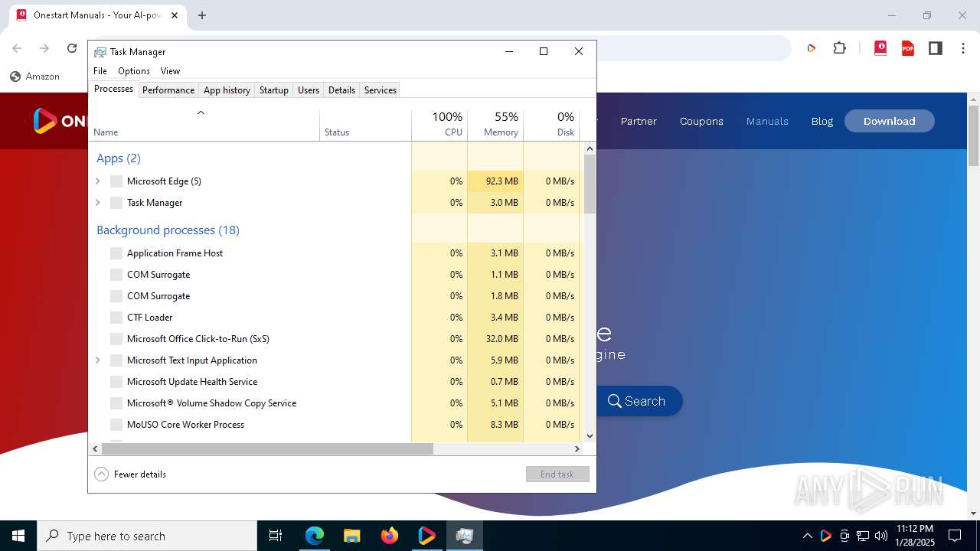Click the OneStart icon in browser toolbar
The height and width of the screenshot is (551, 980).
(x=812, y=48)
